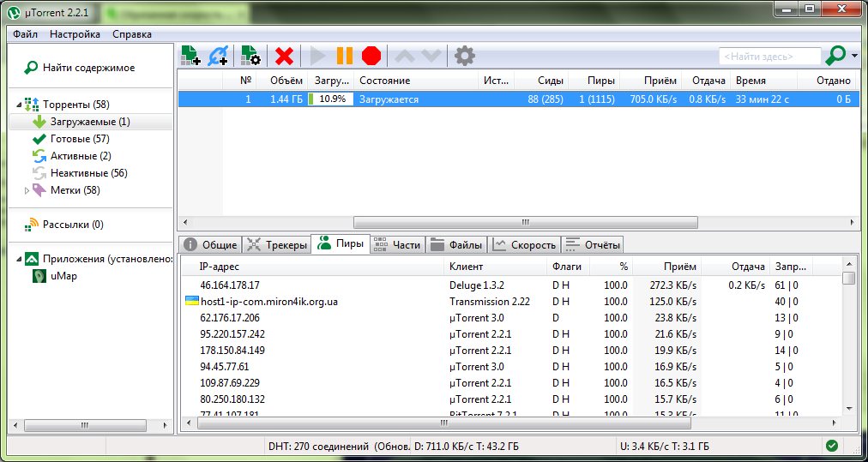Pause the torrent with orange pause button
Viewport: 868px width, 462px height.
pos(344,56)
